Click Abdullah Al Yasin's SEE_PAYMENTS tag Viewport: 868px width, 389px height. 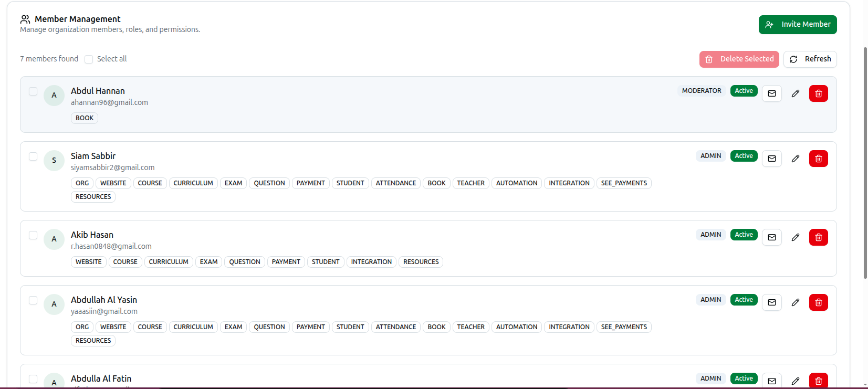pos(624,327)
